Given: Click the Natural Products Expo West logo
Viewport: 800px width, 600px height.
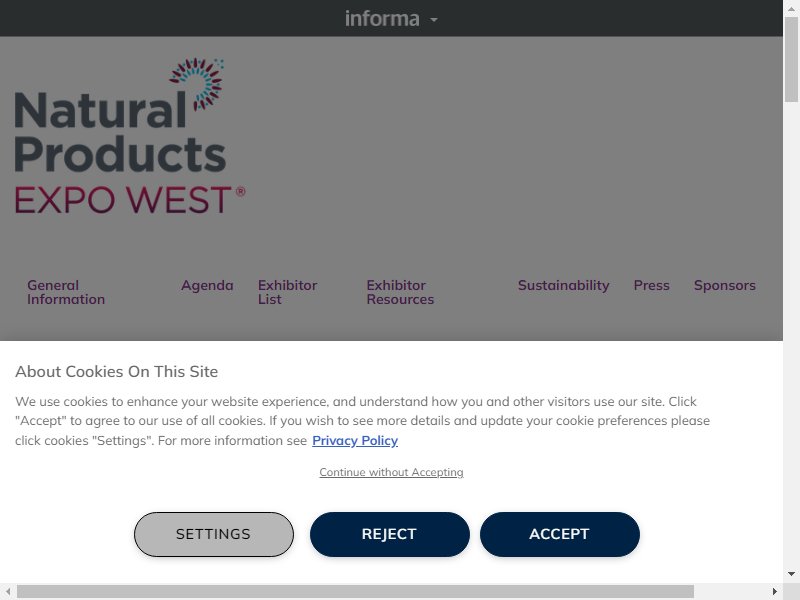Looking at the screenshot, I should pyautogui.click(x=130, y=136).
